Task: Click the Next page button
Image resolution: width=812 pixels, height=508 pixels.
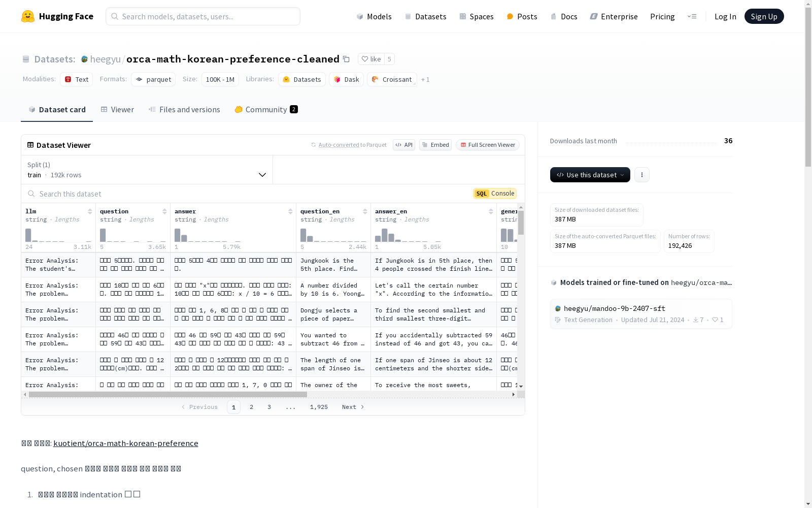Action: point(353,407)
